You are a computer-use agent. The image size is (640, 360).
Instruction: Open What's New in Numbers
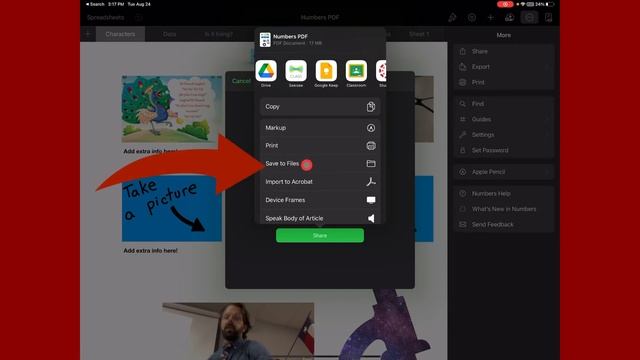coord(504,209)
